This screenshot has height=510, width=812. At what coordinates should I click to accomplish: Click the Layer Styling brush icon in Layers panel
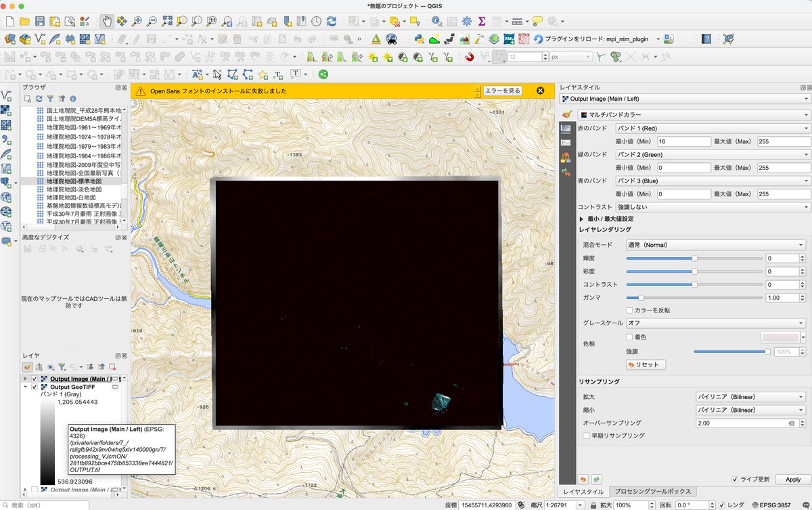28,367
